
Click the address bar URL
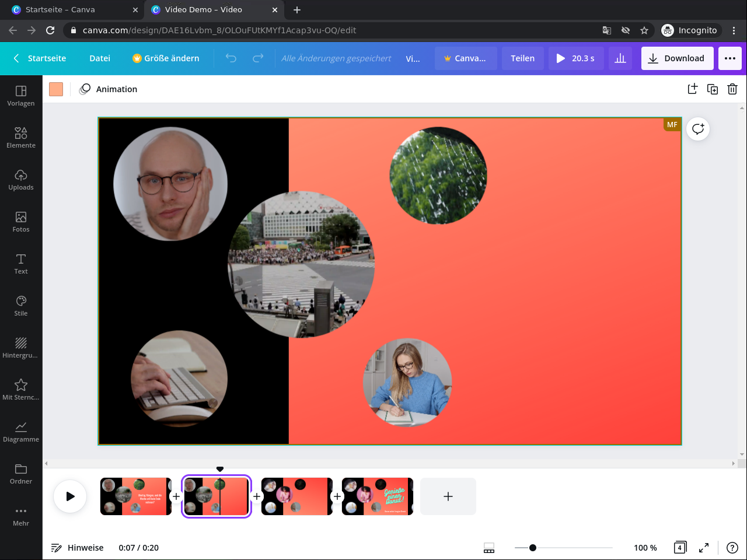coord(219,30)
